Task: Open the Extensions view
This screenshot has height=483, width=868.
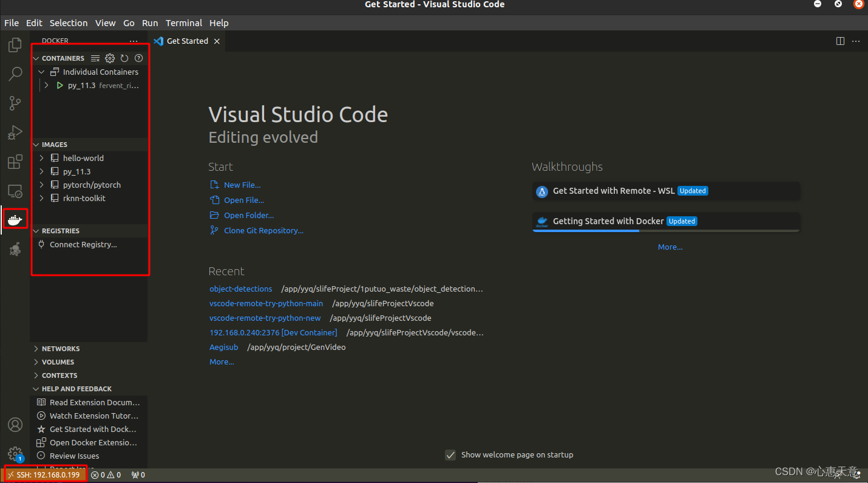Action: point(15,162)
